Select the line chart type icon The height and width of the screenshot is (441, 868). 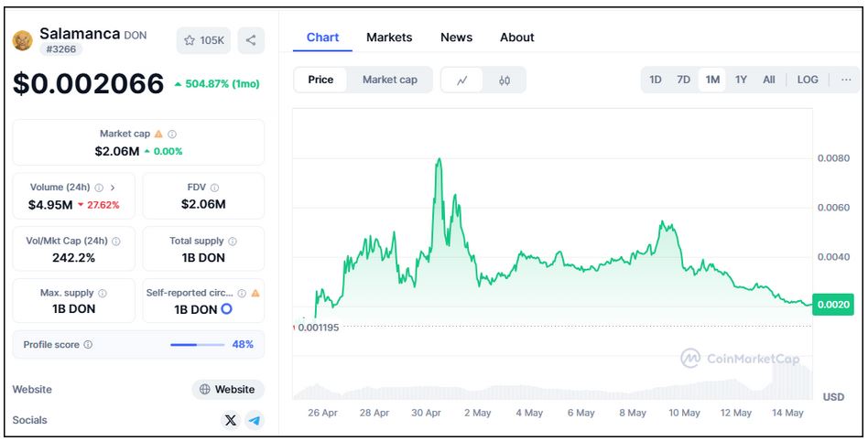point(461,81)
